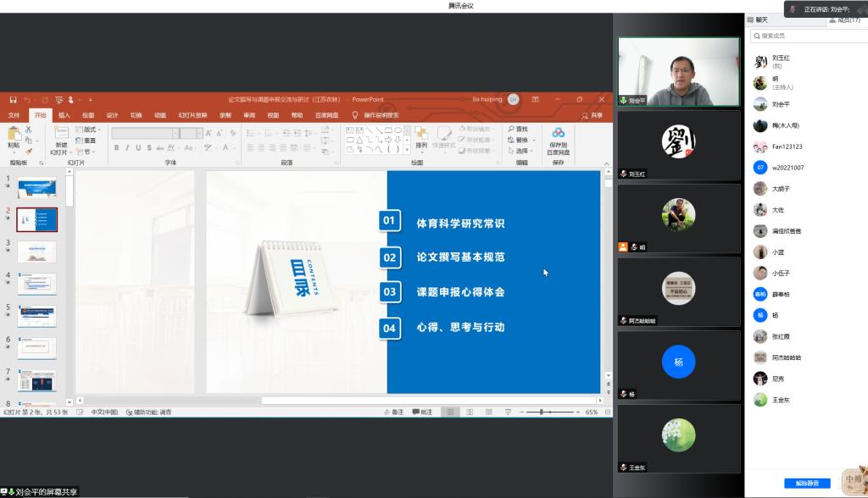Expand the 节 section dropdown
This screenshot has height=498, width=868.
[86, 152]
